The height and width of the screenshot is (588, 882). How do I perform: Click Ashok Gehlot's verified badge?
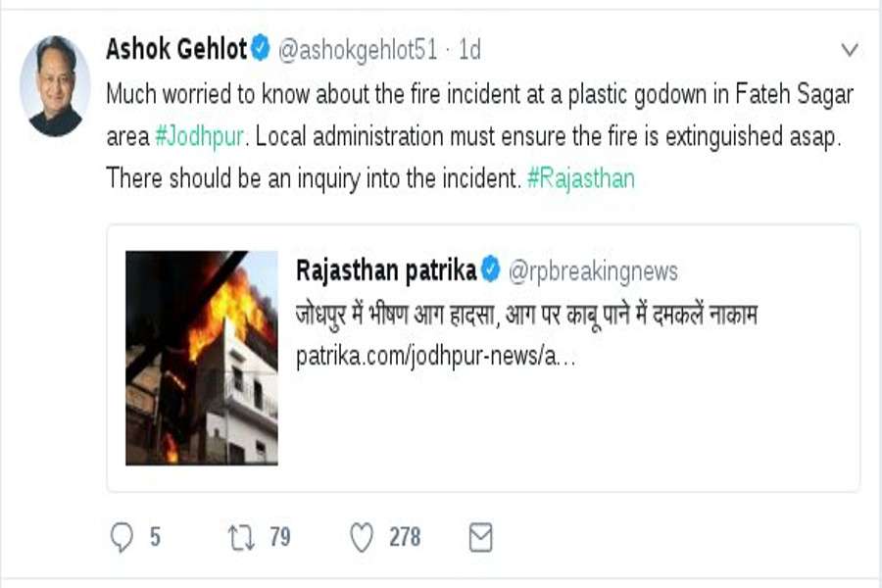(261, 48)
